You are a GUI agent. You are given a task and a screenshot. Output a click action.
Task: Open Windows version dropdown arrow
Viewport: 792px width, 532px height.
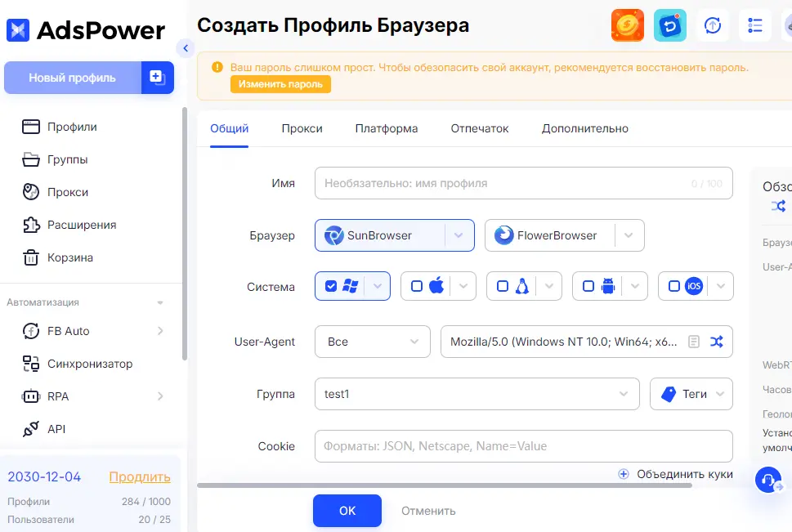[x=378, y=287]
